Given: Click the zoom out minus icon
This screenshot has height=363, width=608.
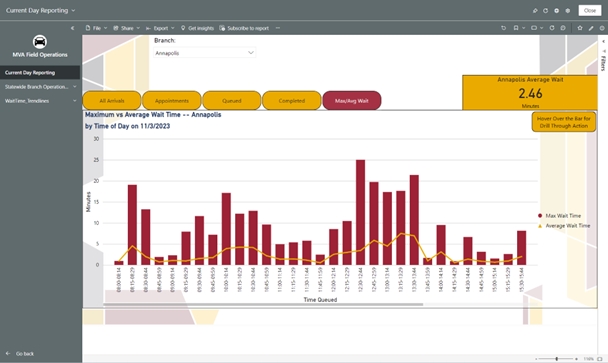Looking at the screenshot, I should [537, 359].
